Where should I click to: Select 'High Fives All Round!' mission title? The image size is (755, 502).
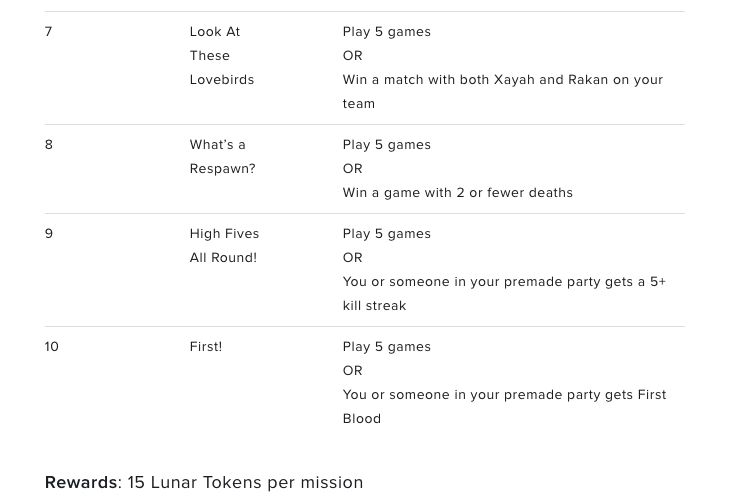pos(224,246)
